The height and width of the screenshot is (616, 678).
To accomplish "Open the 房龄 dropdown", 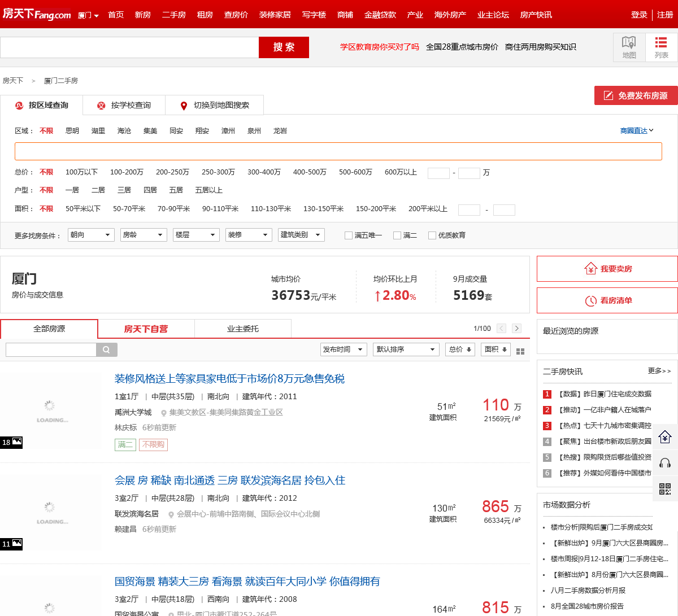I will point(144,235).
